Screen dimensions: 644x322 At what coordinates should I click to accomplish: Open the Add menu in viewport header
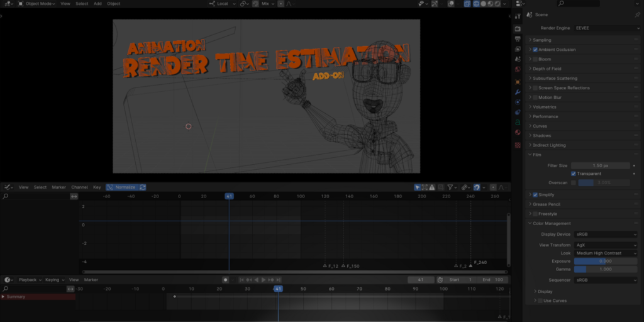click(x=97, y=4)
